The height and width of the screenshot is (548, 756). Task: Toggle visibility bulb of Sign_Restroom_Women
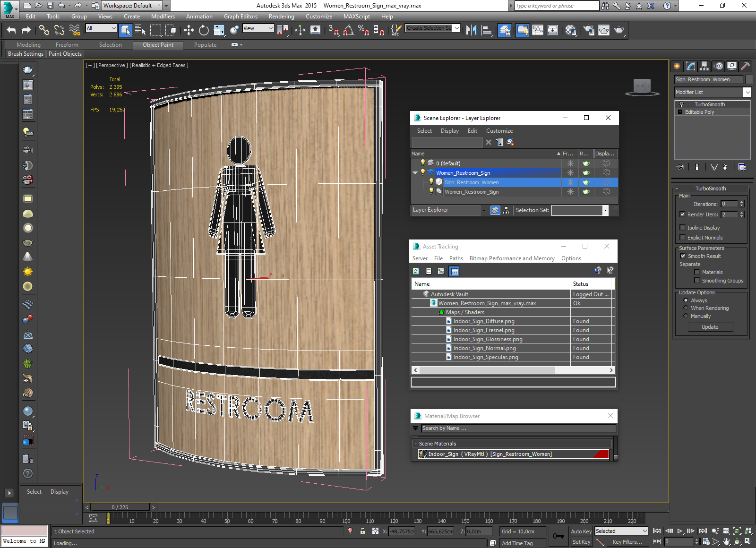pyautogui.click(x=431, y=182)
